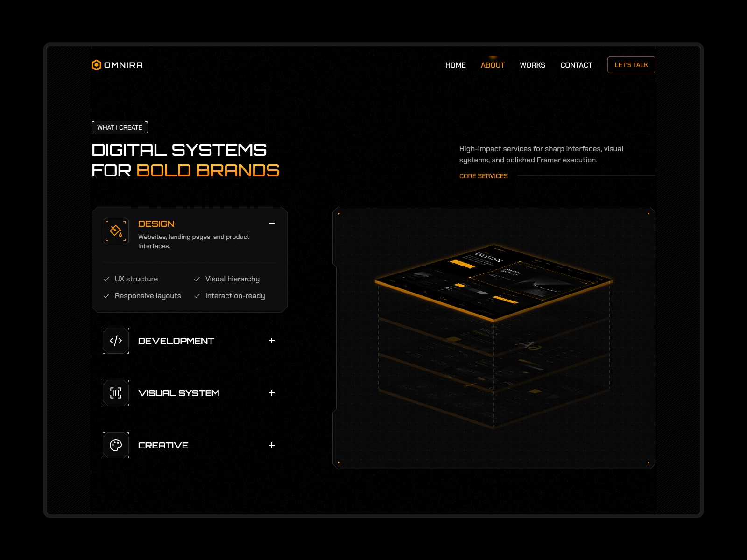Click the Design paint bucket icon
The width and height of the screenshot is (747, 560).
tap(116, 231)
